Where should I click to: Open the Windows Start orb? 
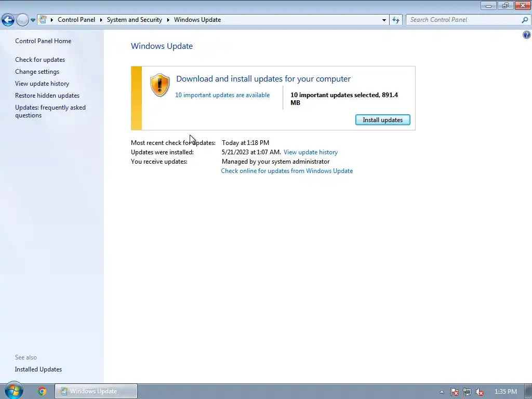point(14,391)
